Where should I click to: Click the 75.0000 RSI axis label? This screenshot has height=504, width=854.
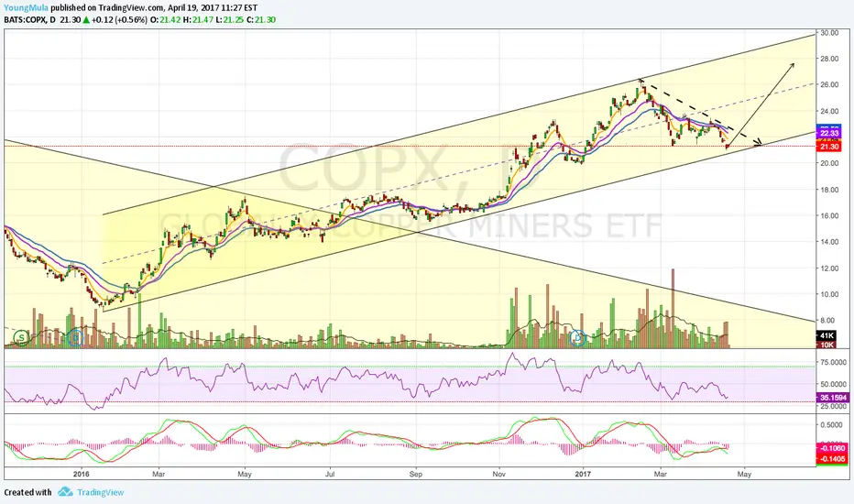[834, 362]
